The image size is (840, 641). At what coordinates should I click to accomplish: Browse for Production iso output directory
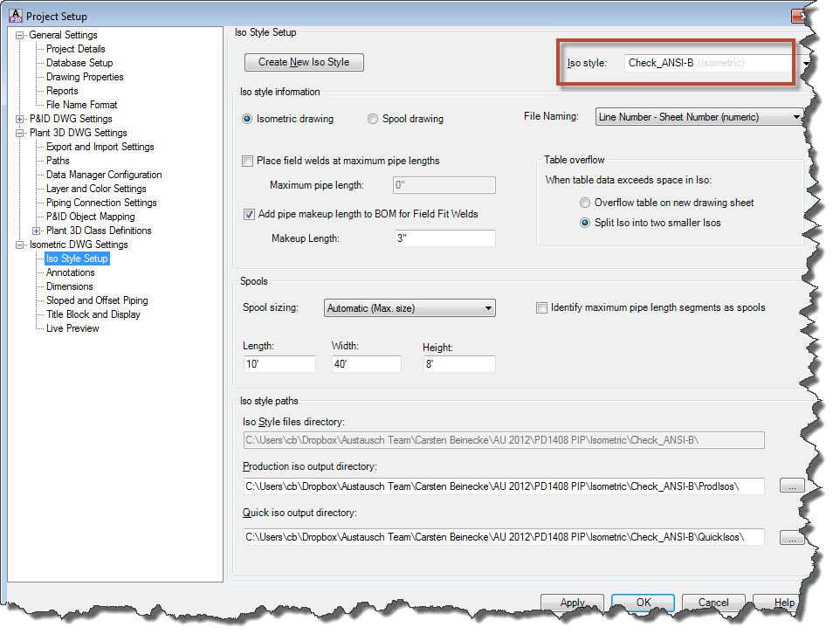[792, 486]
